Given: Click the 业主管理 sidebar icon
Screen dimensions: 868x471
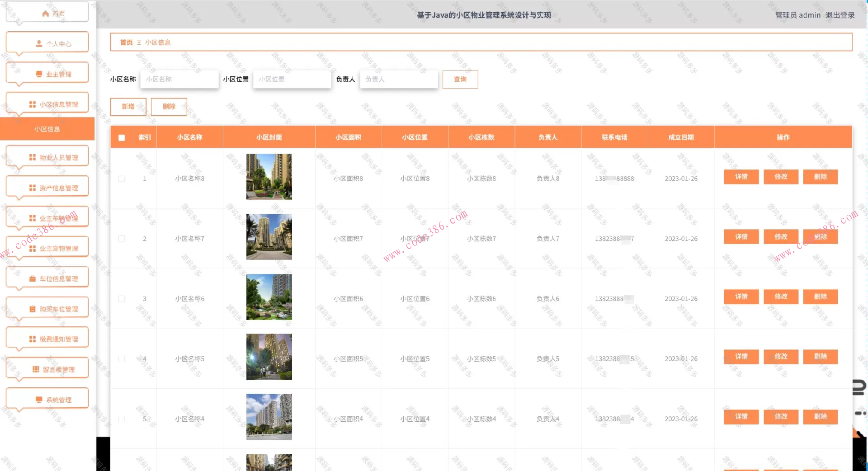Looking at the screenshot, I should (x=39, y=74).
